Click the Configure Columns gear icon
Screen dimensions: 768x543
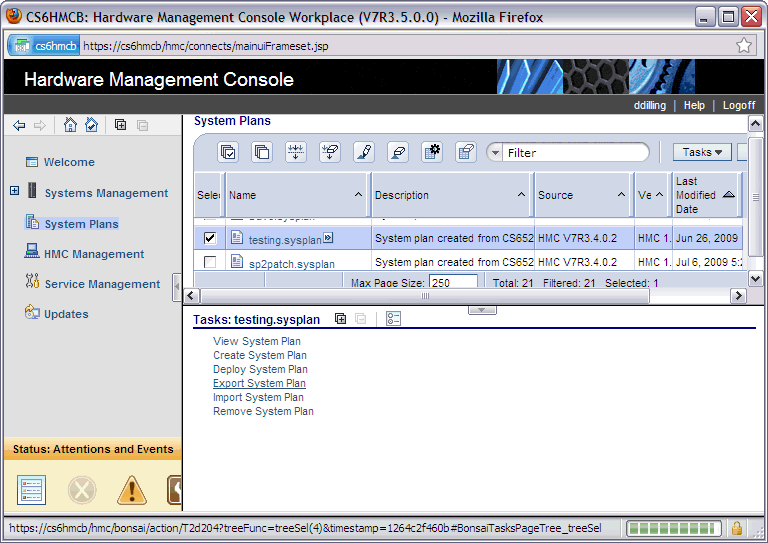pos(432,152)
